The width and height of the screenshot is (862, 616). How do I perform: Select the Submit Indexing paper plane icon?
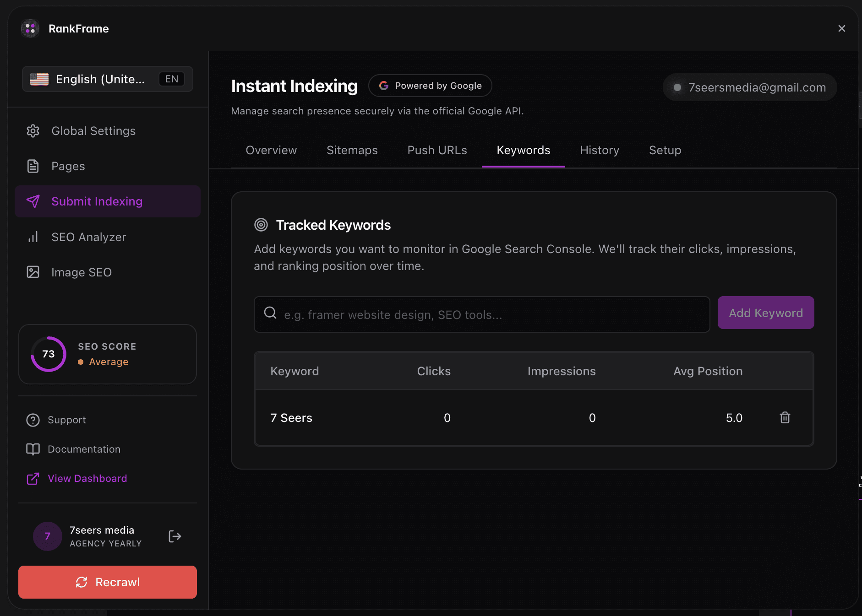(x=33, y=201)
